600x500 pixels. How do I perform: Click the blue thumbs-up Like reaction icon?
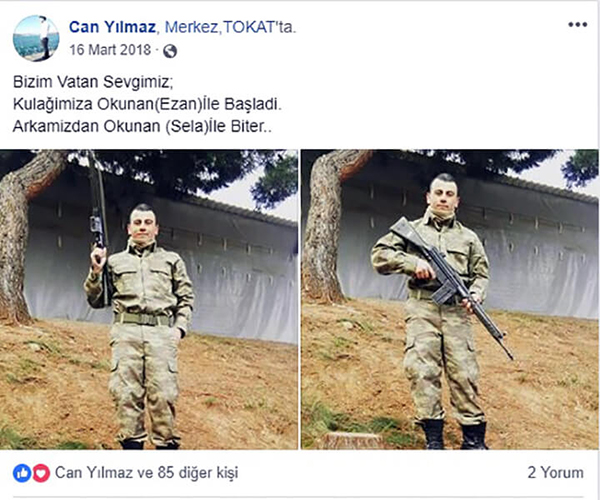[x=22, y=473]
